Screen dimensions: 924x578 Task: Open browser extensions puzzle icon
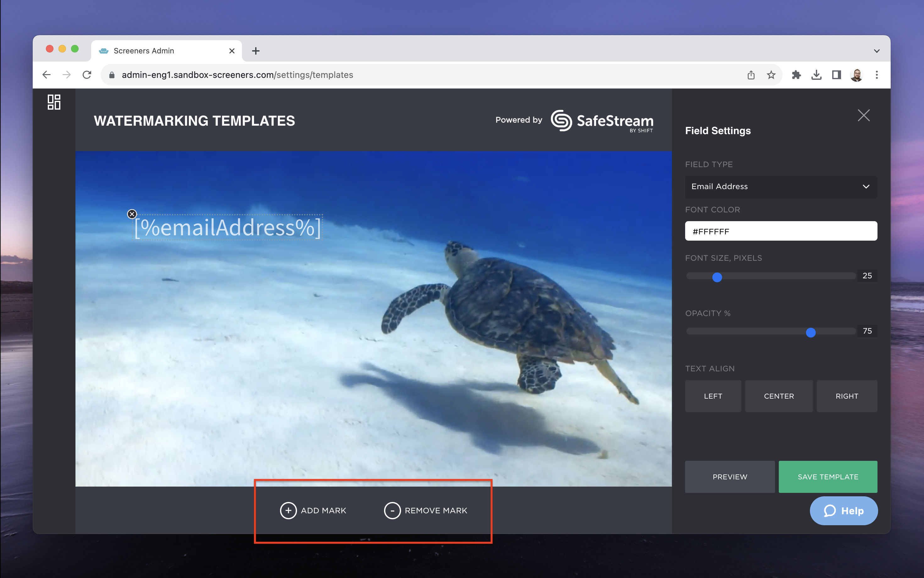pos(796,75)
